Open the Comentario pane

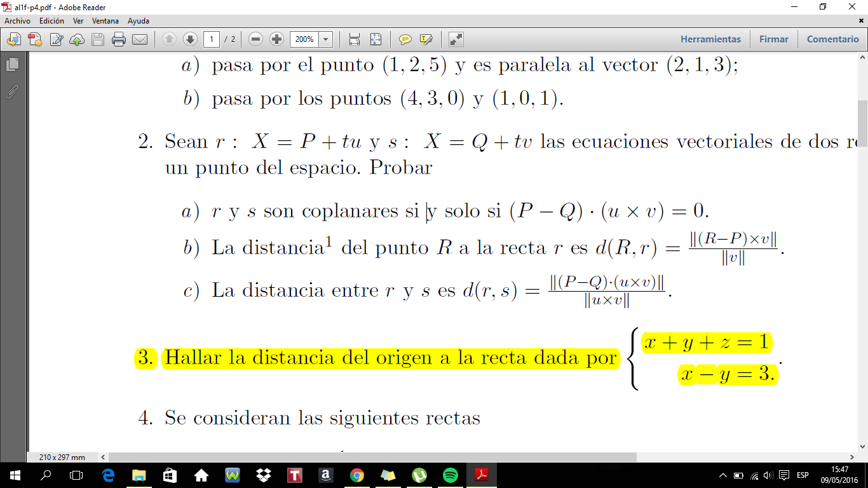point(832,39)
